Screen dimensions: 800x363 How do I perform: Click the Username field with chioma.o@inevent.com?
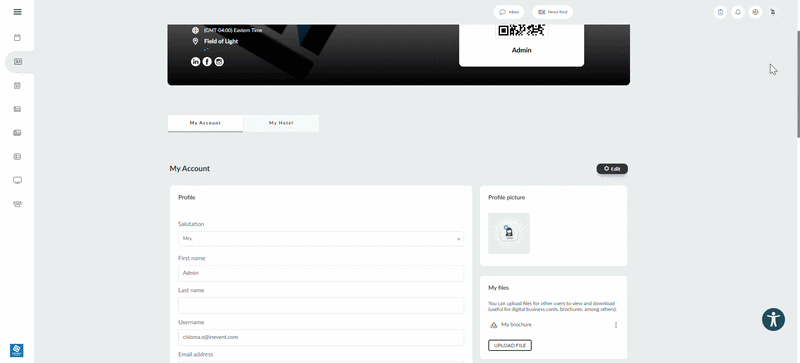[321, 337]
